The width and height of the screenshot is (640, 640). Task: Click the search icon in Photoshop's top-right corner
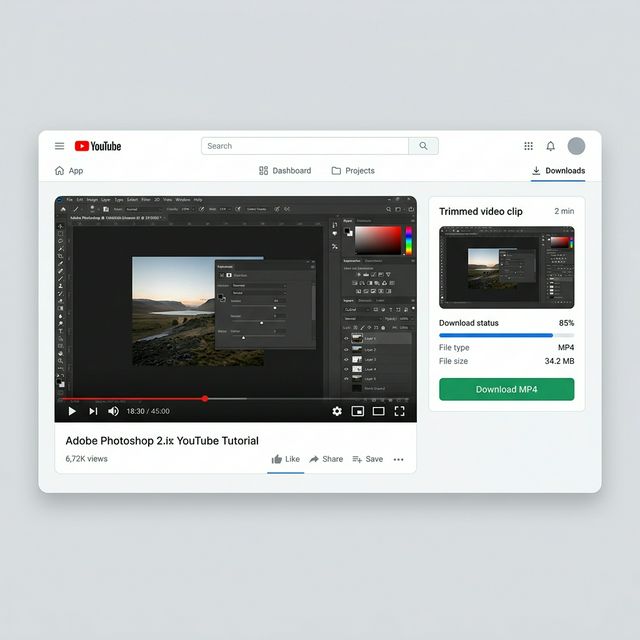point(389,209)
